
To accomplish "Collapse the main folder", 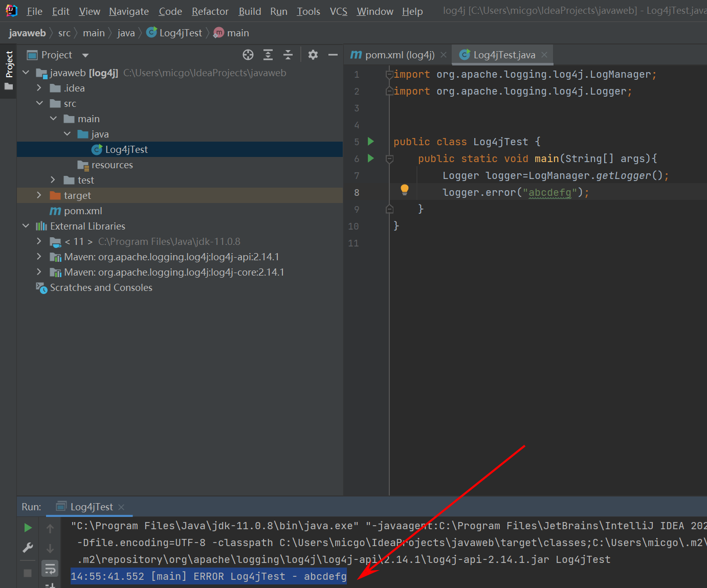I will pos(53,119).
